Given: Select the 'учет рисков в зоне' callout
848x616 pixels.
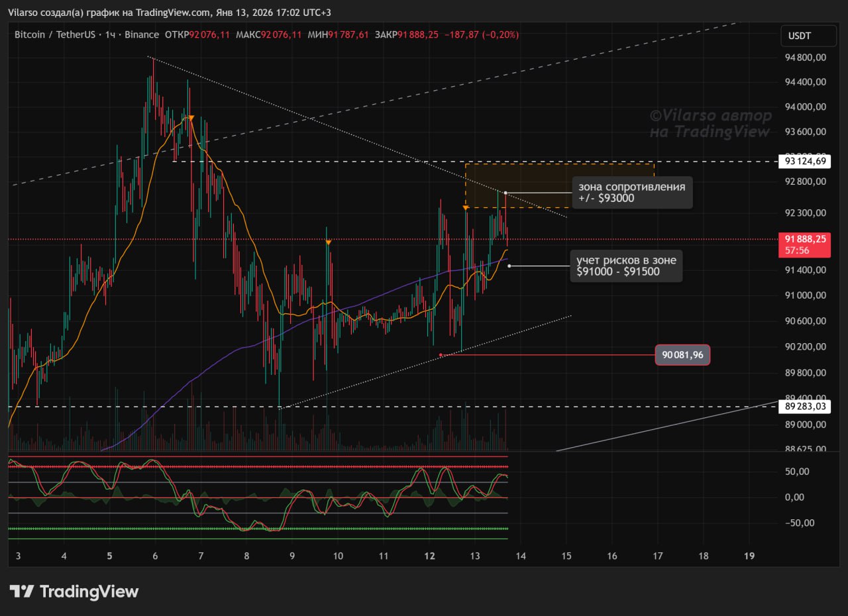Looking at the screenshot, I should click(626, 266).
